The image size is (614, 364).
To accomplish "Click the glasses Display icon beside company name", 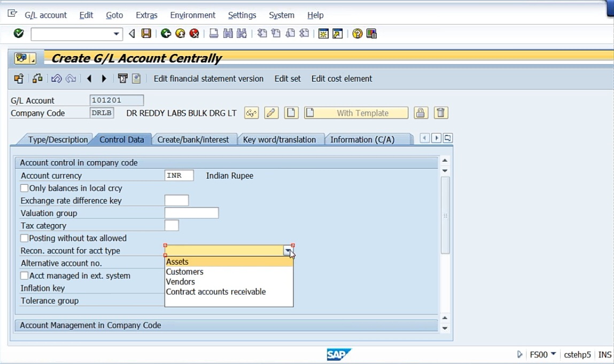I will (251, 113).
